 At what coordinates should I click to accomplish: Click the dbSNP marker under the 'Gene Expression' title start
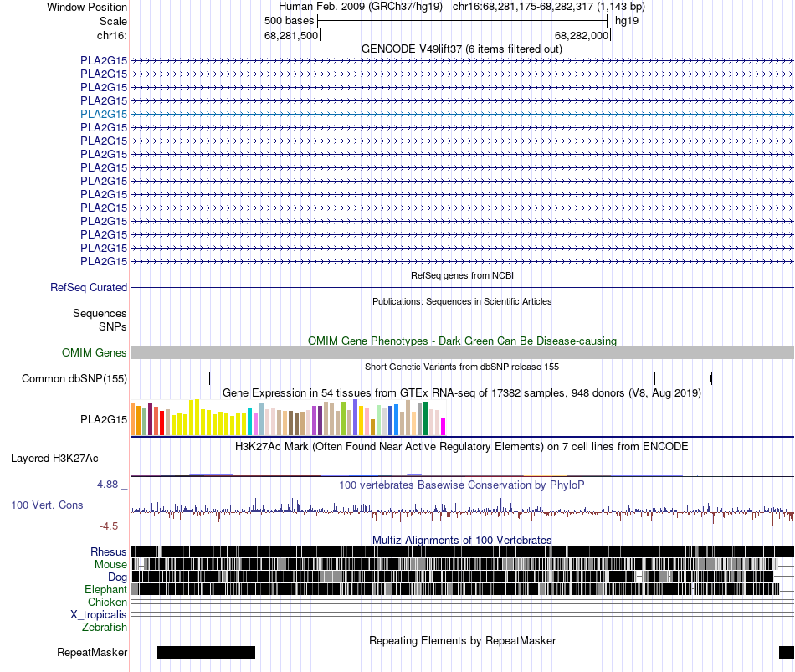click(209, 378)
